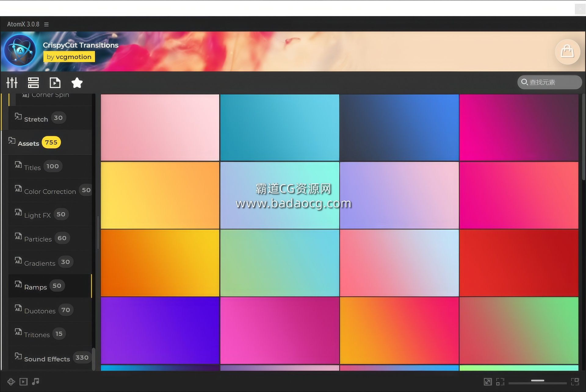Open the Gradients category
Screen dimensions: 586x392
pos(50,262)
